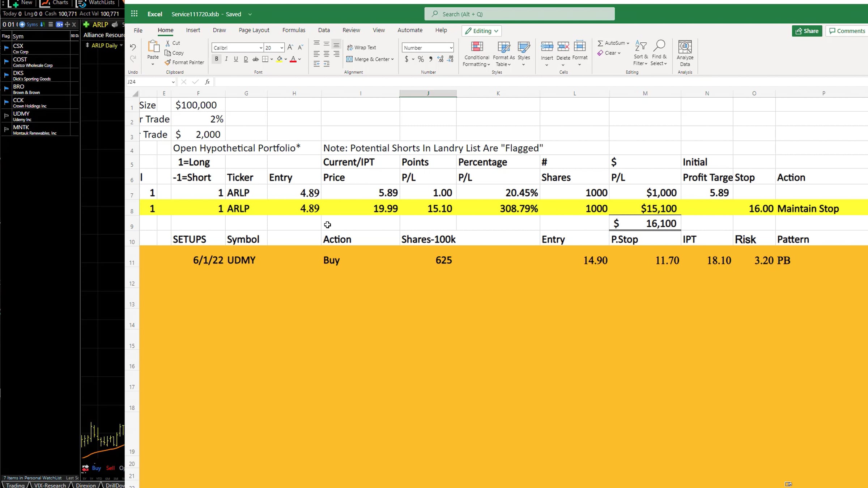
Task: Open the Excel app launcher grid
Action: (134, 14)
